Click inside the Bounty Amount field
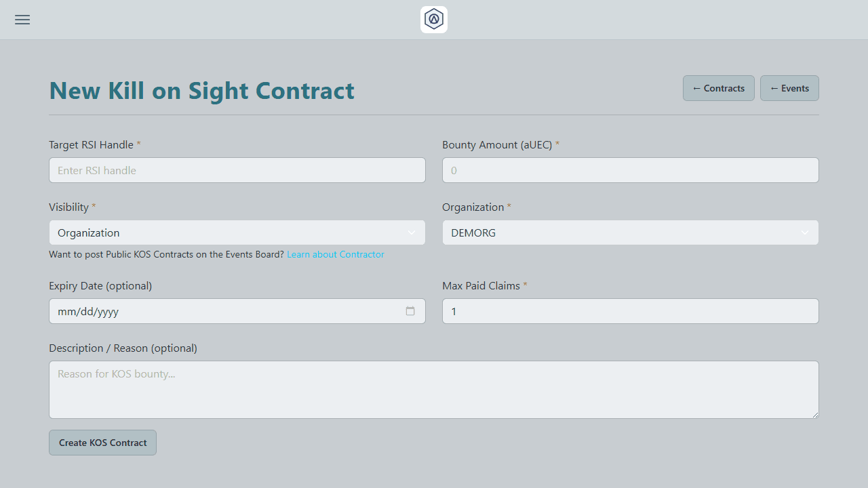The height and width of the screenshot is (488, 868). pos(630,170)
